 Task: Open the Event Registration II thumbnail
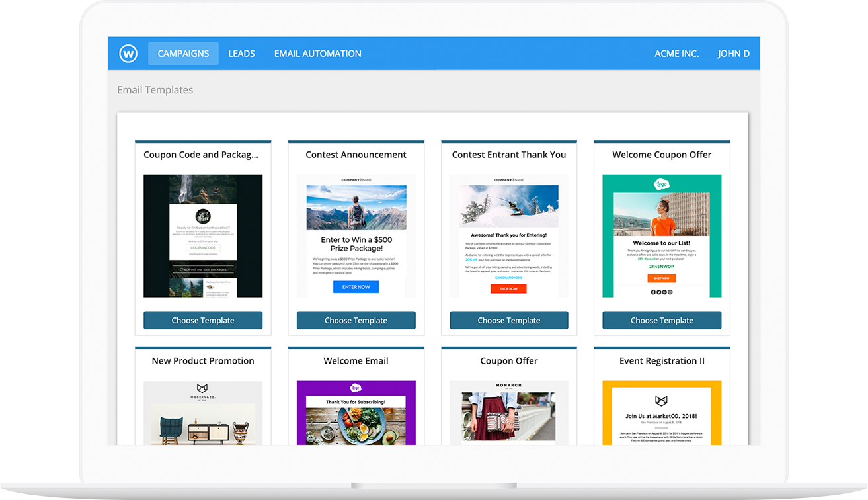click(x=662, y=413)
